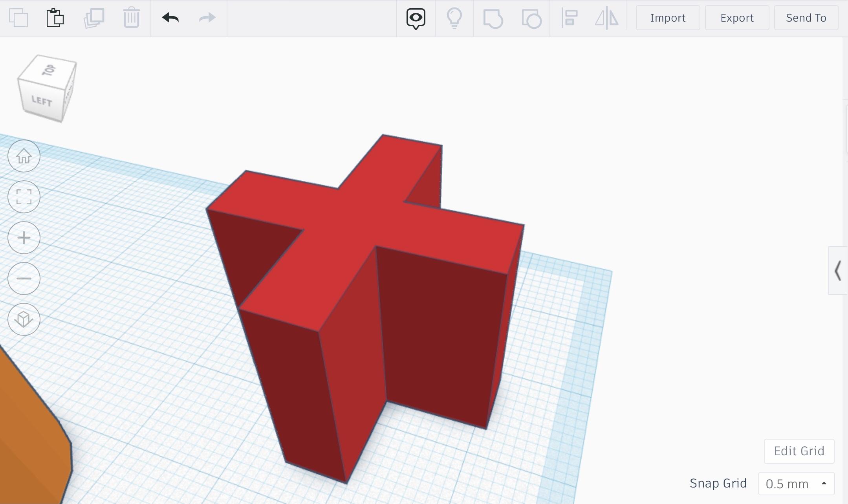Click the Import button
This screenshot has width=848, height=504.
click(x=667, y=18)
